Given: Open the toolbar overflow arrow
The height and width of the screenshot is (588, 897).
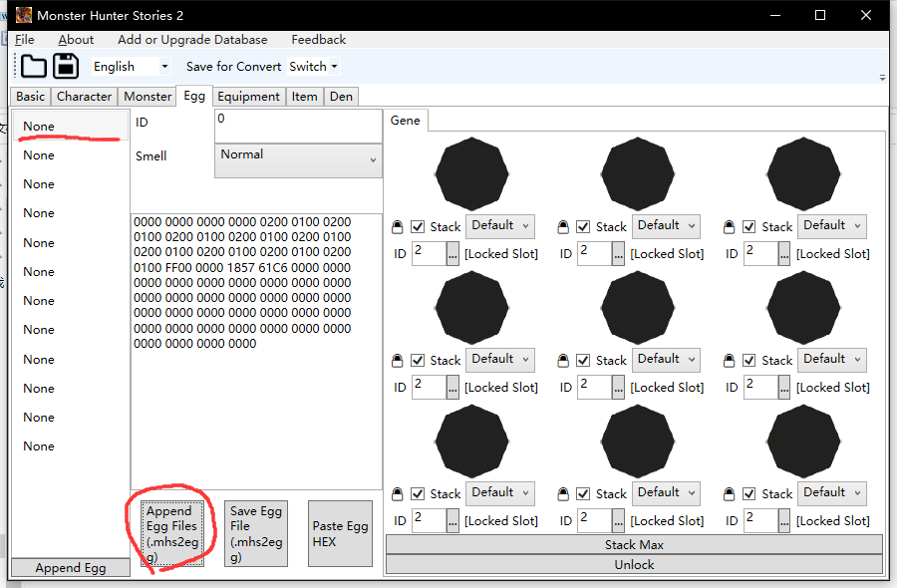Looking at the screenshot, I should click(x=882, y=77).
